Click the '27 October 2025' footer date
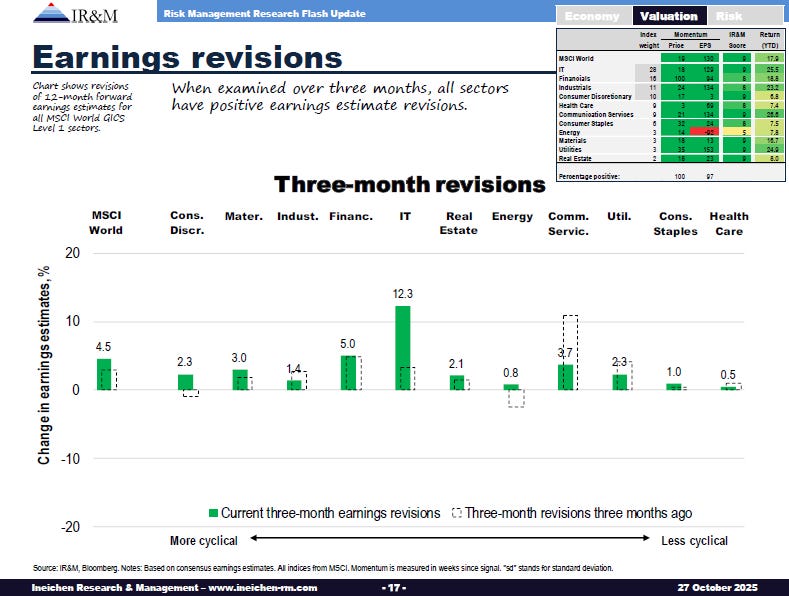Screen dimensions: 789x596 tap(718, 587)
